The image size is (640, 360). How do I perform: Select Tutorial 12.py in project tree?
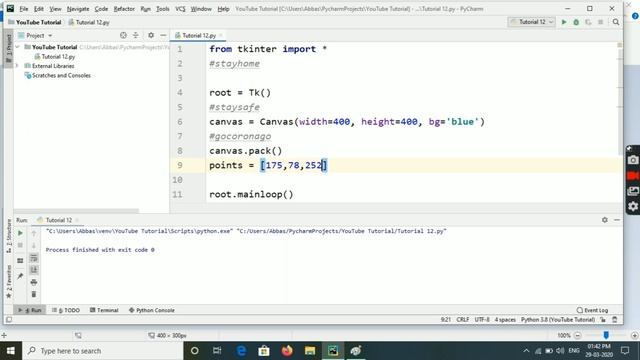tap(54, 57)
